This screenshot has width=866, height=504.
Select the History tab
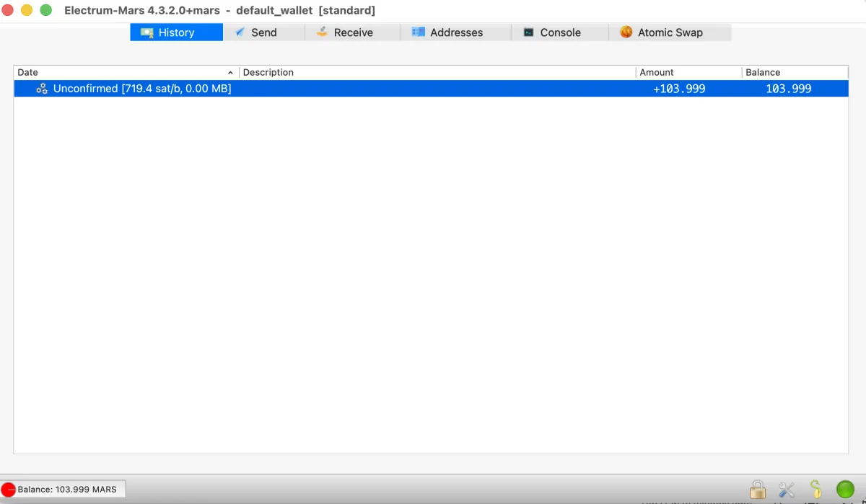tap(176, 32)
